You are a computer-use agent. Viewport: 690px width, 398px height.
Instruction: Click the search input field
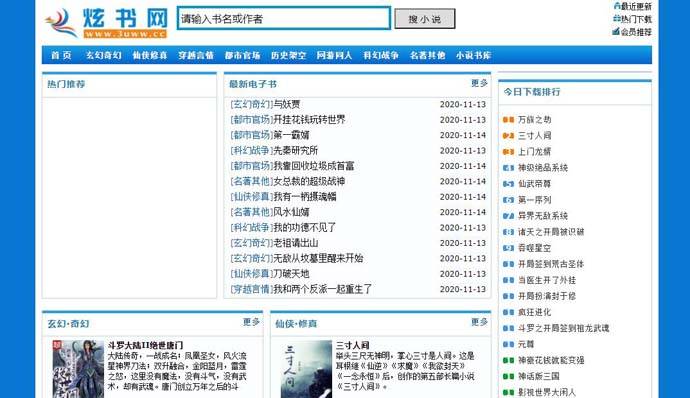[x=283, y=18]
